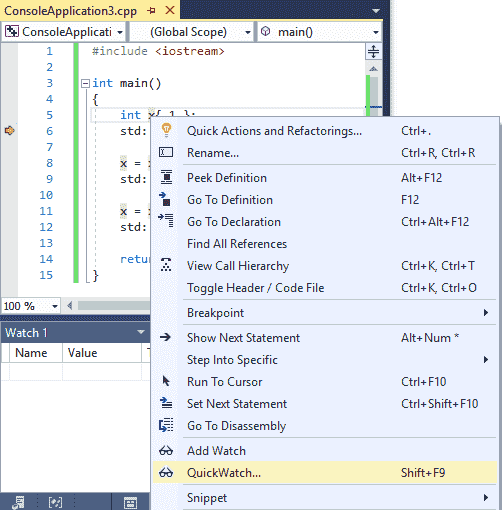Open Watch 1 window options arrow
502x510 pixels.
pyautogui.click(x=141, y=332)
